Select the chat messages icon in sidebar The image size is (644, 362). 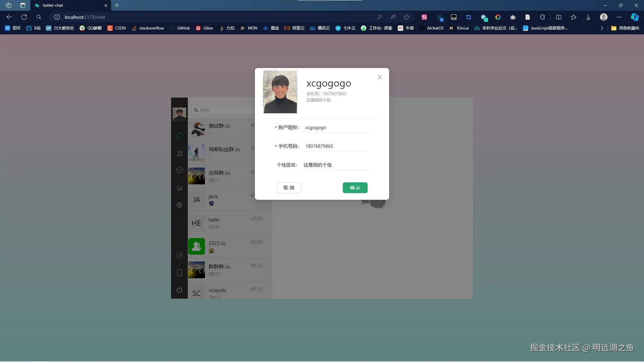179,136
